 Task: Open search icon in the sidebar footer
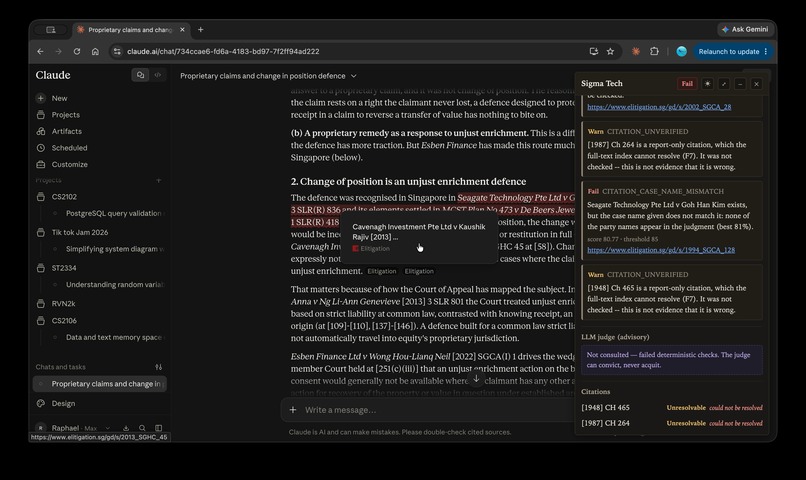(142, 428)
